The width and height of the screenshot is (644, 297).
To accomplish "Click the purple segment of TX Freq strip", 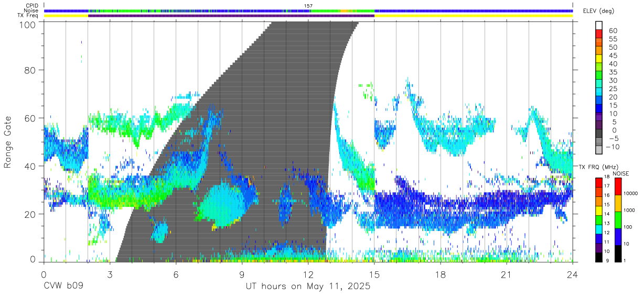I will click(231, 16).
